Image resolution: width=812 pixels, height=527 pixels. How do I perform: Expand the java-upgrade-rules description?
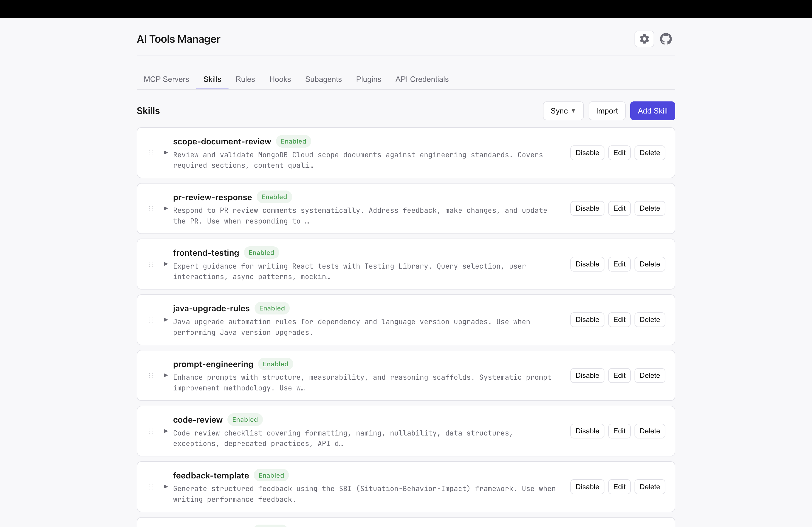(166, 320)
